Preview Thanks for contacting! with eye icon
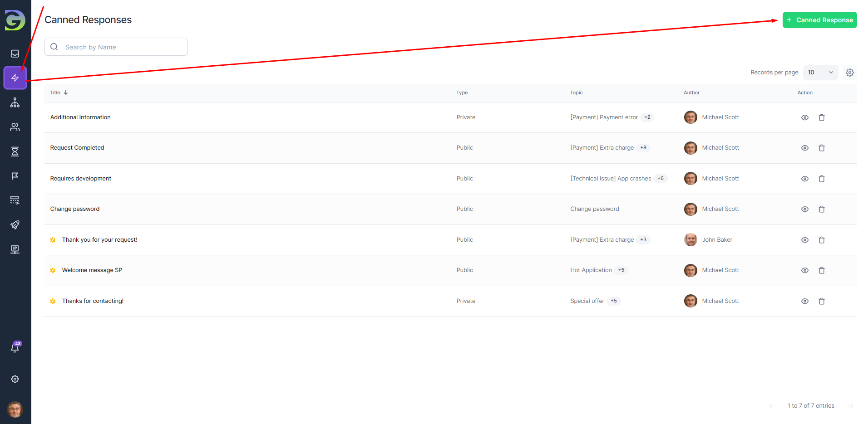This screenshot has height=424, width=868. [x=804, y=301]
